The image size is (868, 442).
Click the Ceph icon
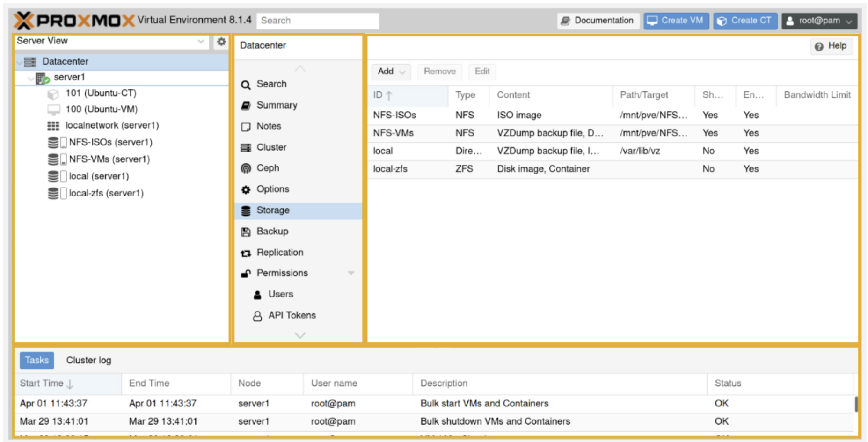[x=246, y=168]
